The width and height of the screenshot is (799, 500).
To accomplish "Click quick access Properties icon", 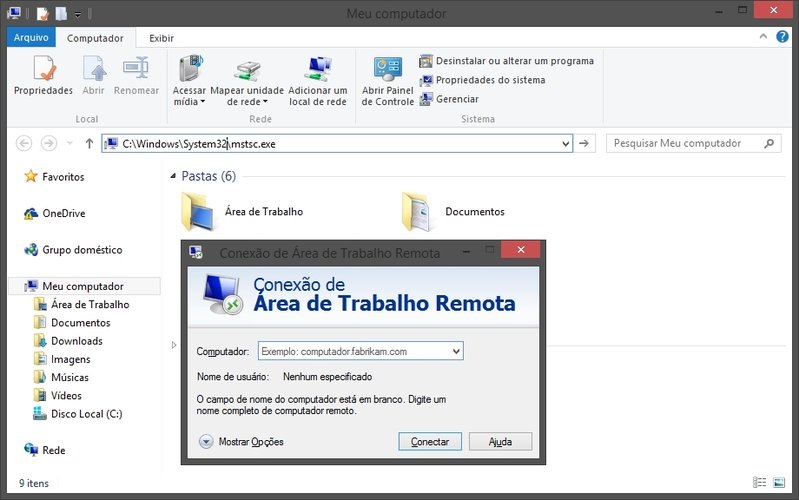I will (43, 13).
